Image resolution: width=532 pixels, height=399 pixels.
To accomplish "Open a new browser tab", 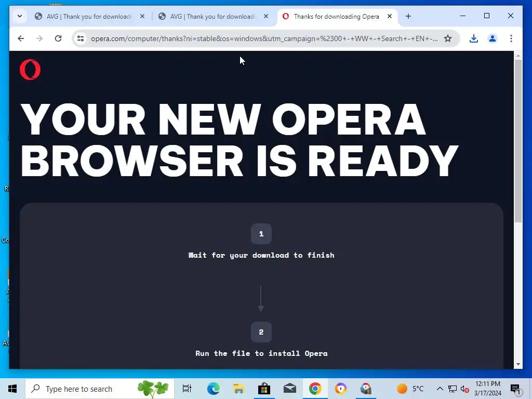I will click(x=408, y=16).
